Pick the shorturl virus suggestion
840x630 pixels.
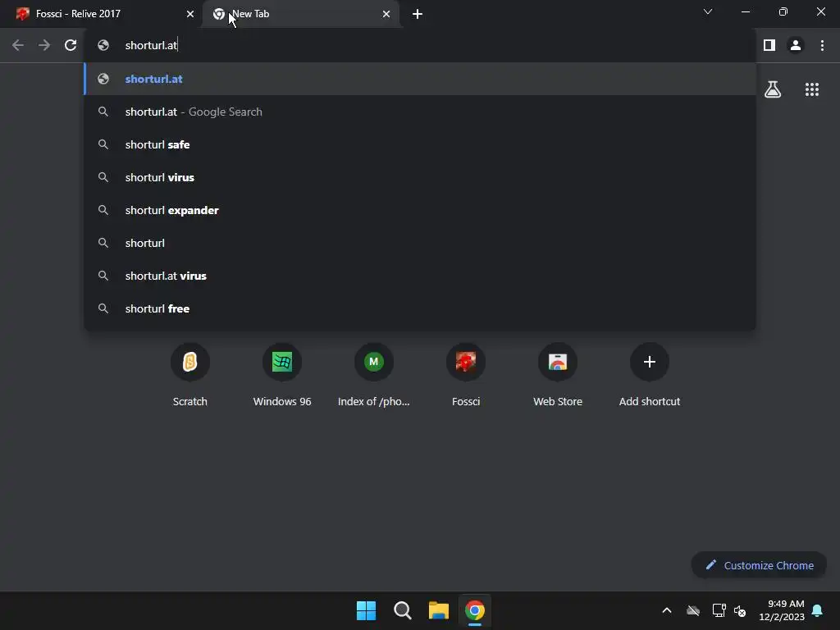[420, 177]
